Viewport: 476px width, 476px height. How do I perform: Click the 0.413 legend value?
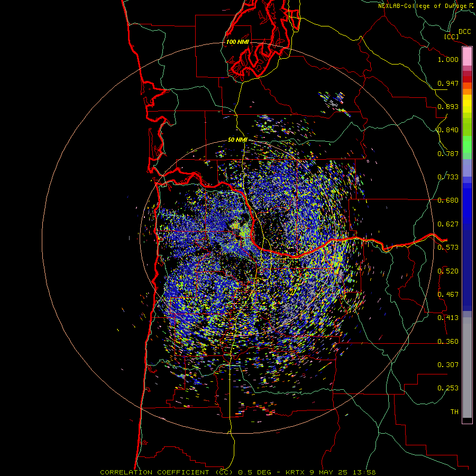click(x=448, y=318)
